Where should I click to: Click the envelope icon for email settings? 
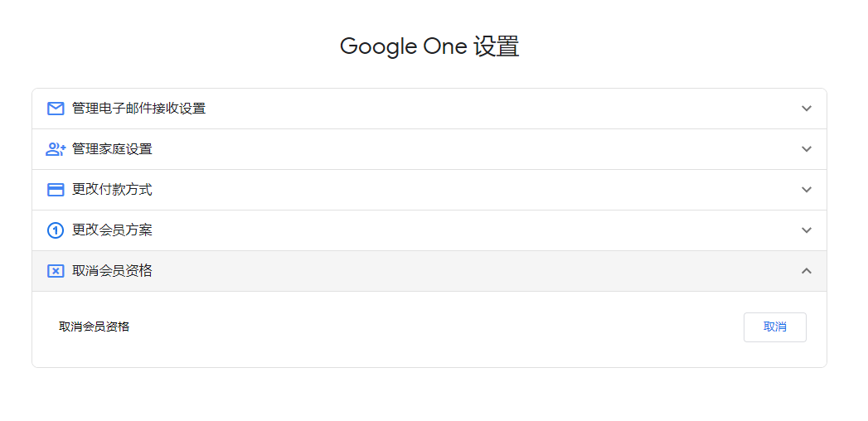click(56, 109)
